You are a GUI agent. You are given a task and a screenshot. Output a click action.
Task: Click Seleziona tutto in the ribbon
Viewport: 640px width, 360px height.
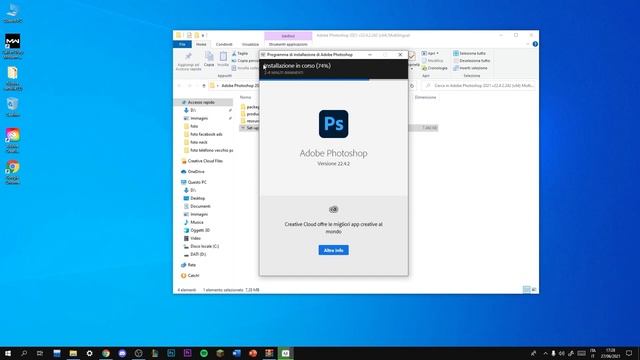click(469, 53)
